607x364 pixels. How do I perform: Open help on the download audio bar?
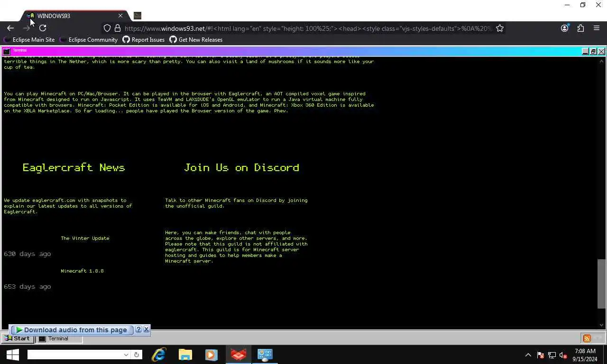click(138, 329)
